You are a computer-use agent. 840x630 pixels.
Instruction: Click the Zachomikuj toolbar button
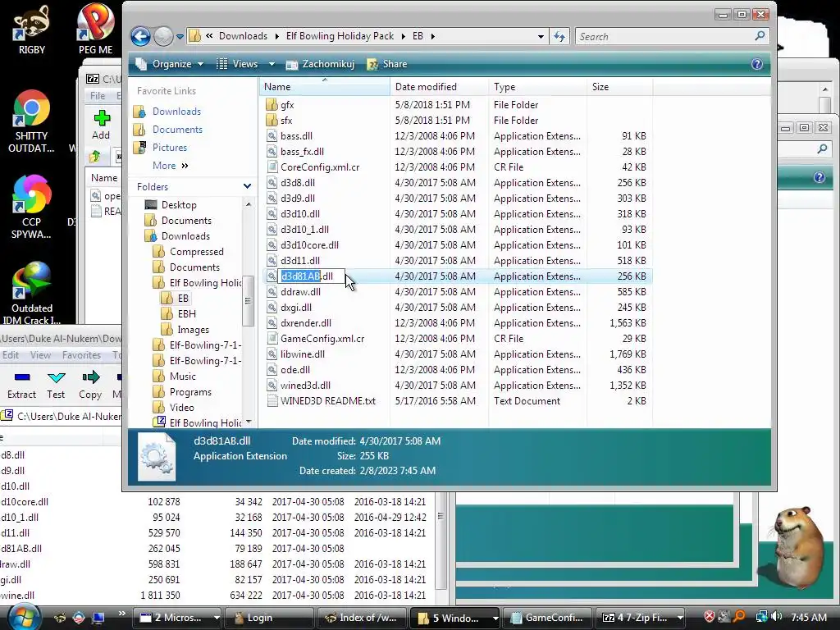pos(321,64)
